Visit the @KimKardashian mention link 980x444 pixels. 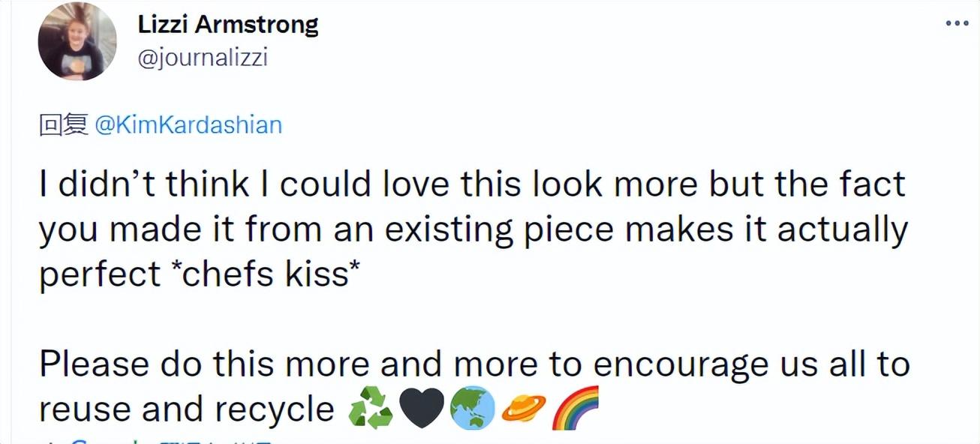tap(188, 124)
